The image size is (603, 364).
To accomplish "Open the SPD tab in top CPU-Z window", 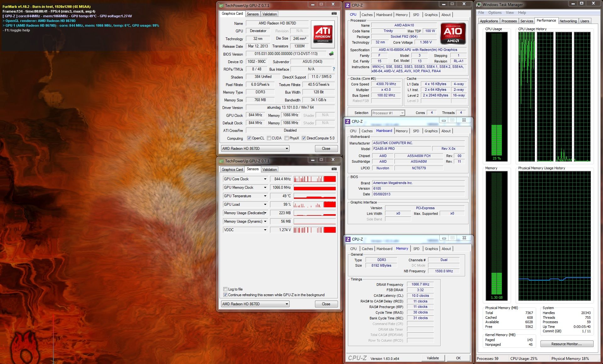I will tap(416, 15).
